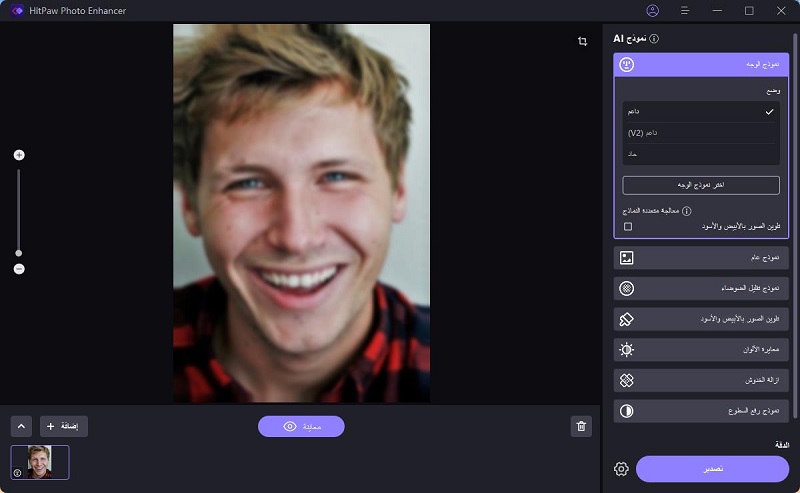Click the vertical zoom slider handle
This screenshot has width=800, height=493.
coord(19,252)
